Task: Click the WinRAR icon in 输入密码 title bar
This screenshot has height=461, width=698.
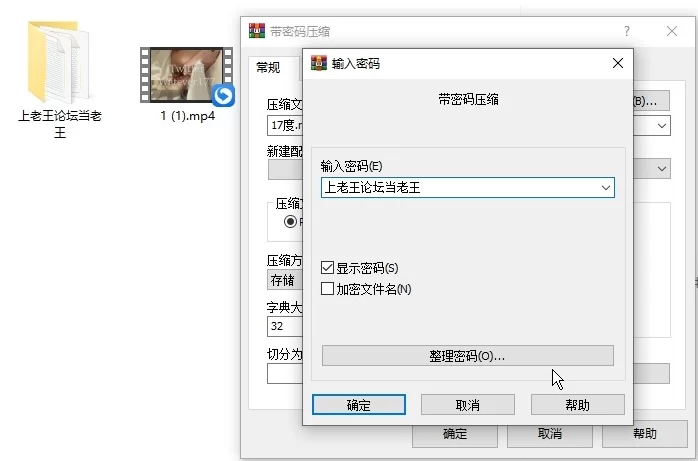Action: tap(319, 63)
